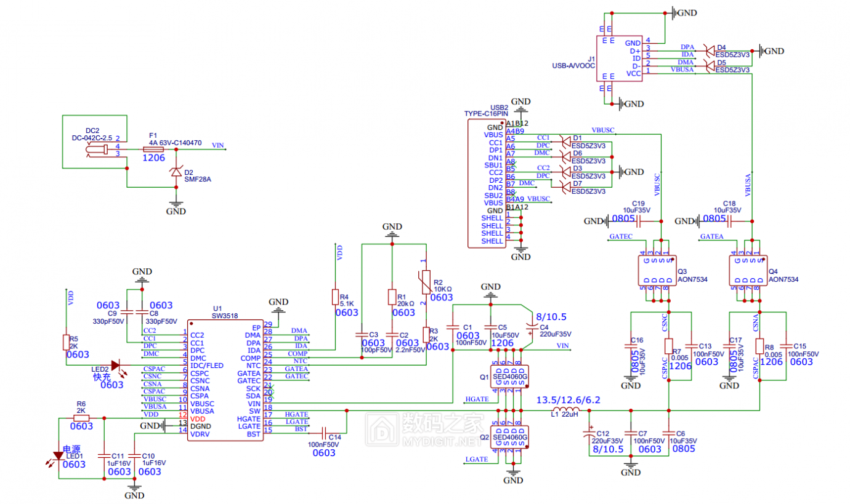Select the 'SCK' pin name on U1
This screenshot has width=850, height=504.
pyautogui.click(x=253, y=388)
